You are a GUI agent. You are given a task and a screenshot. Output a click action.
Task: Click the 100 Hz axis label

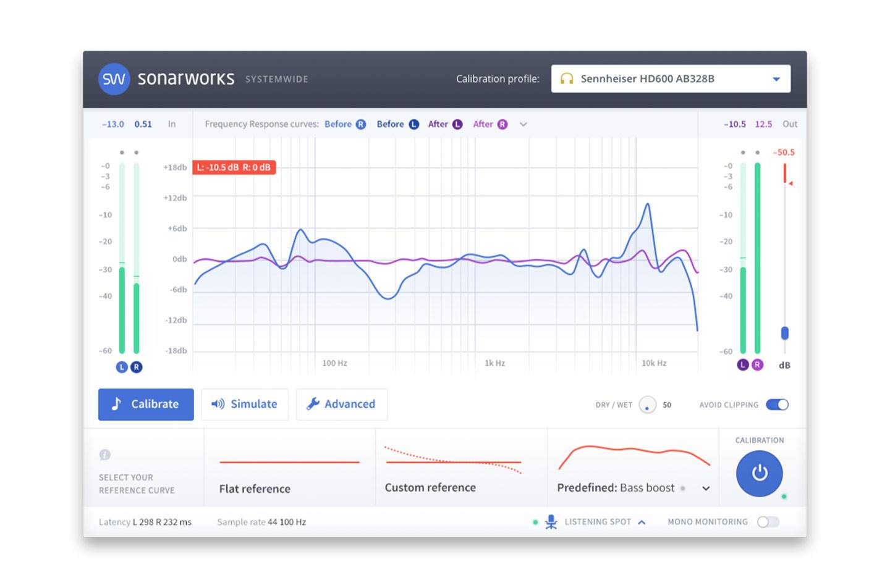click(x=334, y=363)
